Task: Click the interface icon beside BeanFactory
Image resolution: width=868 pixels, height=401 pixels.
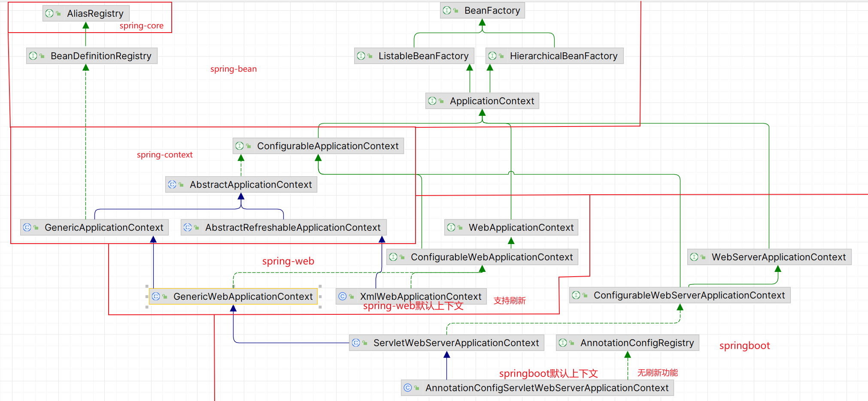Action: click(x=447, y=10)
